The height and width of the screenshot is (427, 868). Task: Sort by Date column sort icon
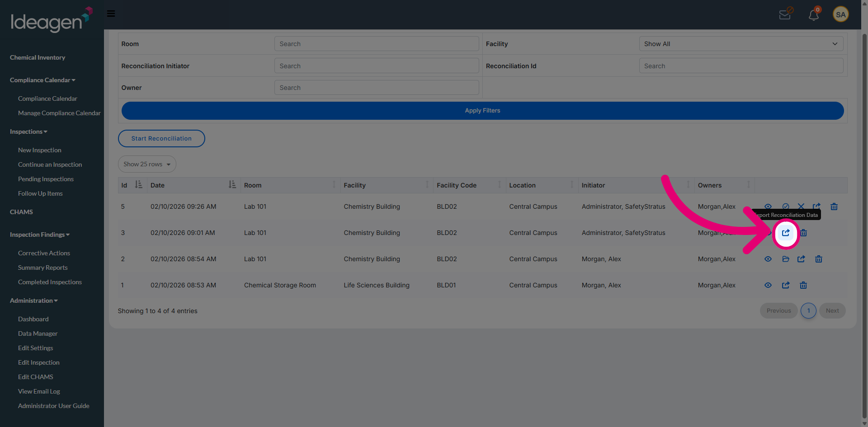(x=232, y=185)
